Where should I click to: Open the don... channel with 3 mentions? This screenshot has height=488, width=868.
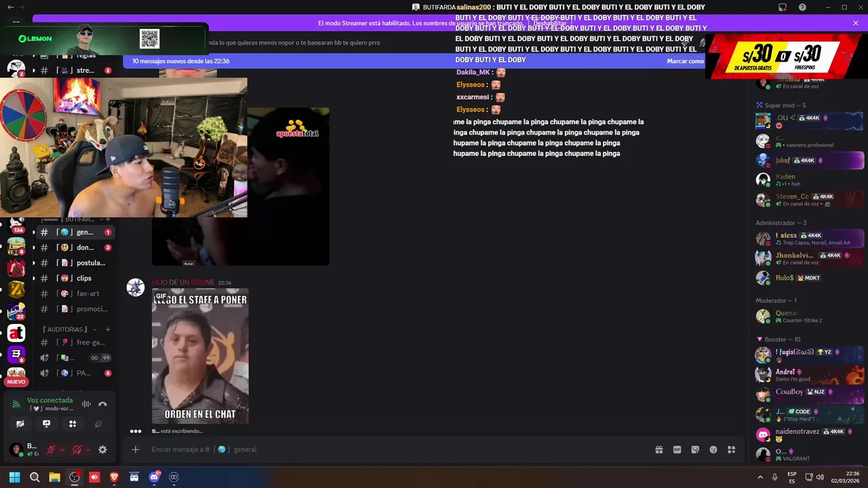(75, 247)
